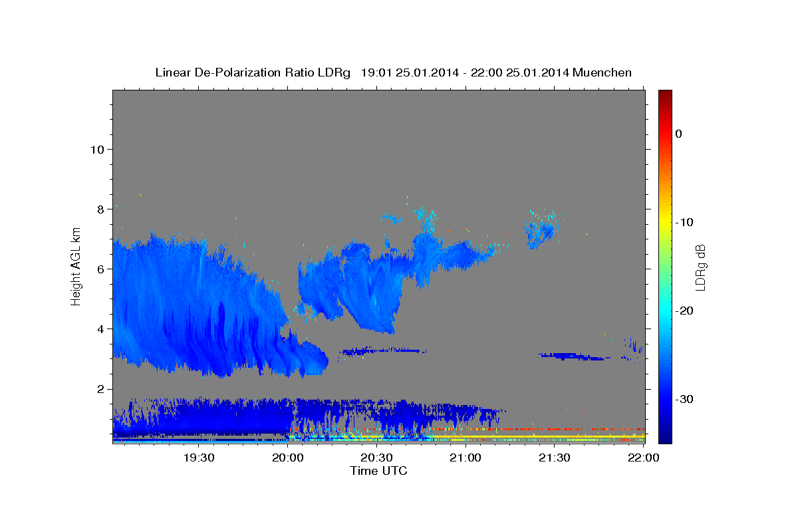
Task: Click the start date '19:01 25.01.2014' in title
Action: coord(408,72)
